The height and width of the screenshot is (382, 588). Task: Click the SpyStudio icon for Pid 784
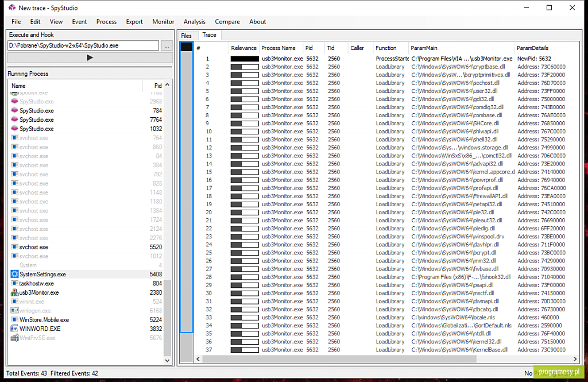click(x=14, y=110)
